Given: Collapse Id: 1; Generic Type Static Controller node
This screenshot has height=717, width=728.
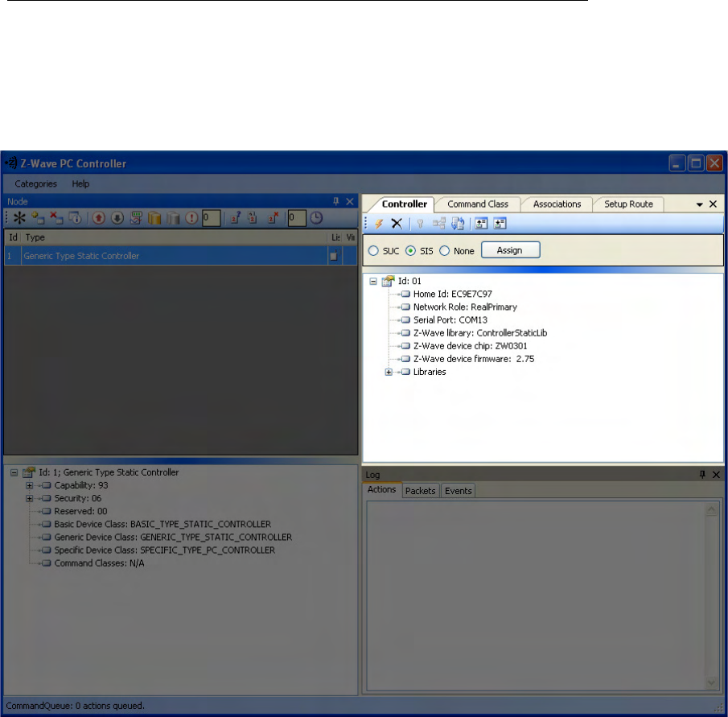Looking at the screenshot, I should click(14, 472).
